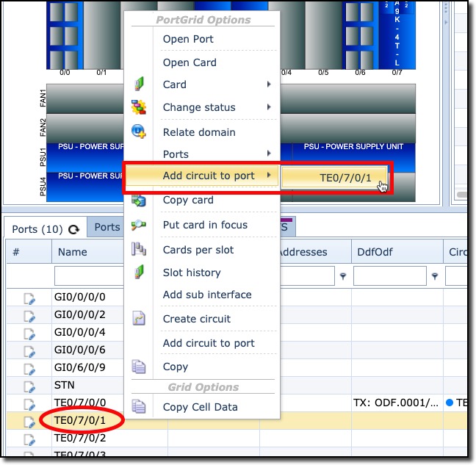Expand the Ports submenu arrow

pyautogui.click(x=270, y=154)
